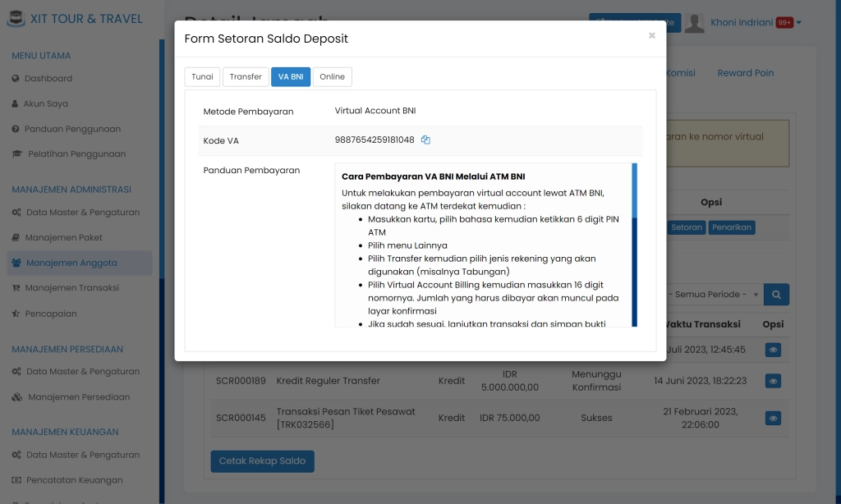View the first transaction row's eye icon
This screenshot has width=841, height=504.
[x=773, y=350]
